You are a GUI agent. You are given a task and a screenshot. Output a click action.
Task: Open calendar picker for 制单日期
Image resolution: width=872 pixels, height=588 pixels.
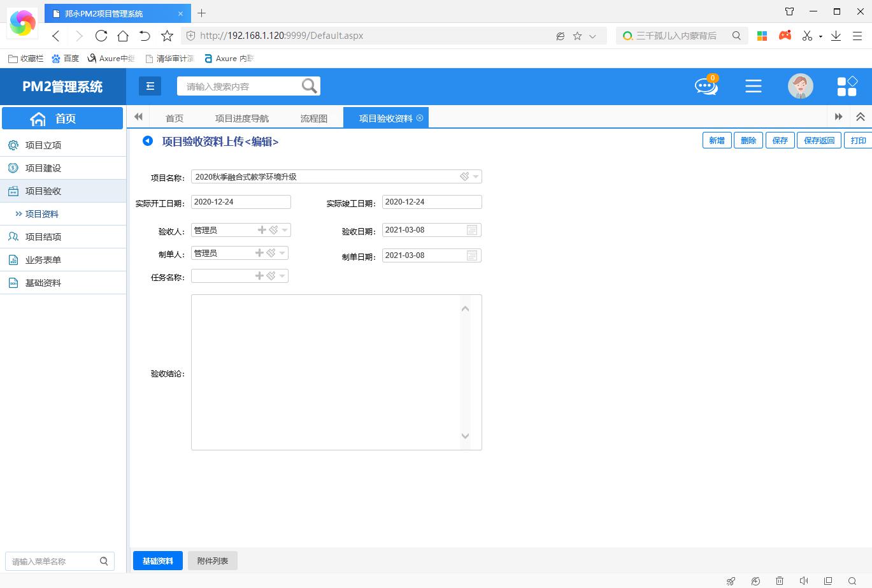coord(472,255)
